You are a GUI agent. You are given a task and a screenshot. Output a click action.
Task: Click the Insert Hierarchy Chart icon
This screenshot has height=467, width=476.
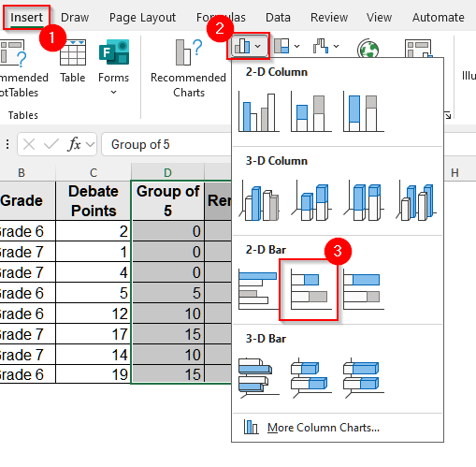pos(281,46)
